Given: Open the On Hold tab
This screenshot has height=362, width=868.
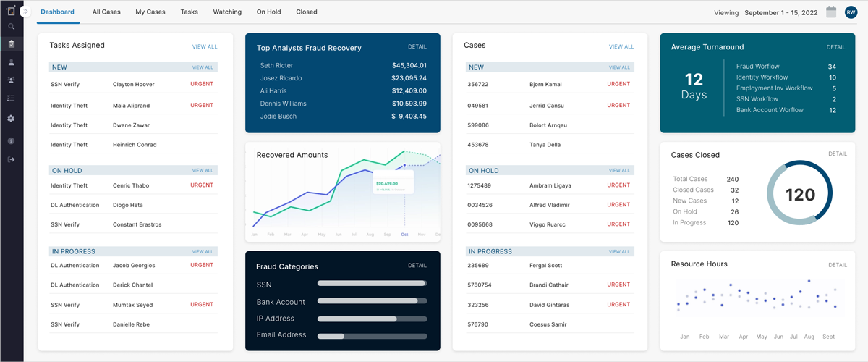Looking at the screenshot, I should click(268, 12).
